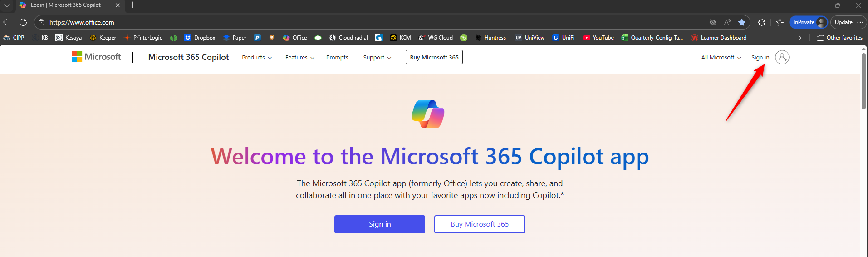Open the Dropbox bookmark

(200, 38)
